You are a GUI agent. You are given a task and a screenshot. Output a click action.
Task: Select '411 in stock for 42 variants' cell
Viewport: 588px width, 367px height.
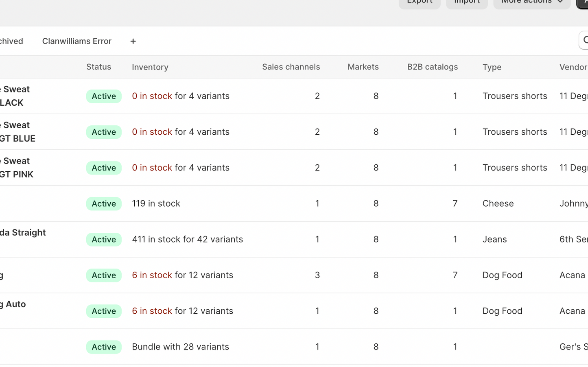(x=187, y=239)
